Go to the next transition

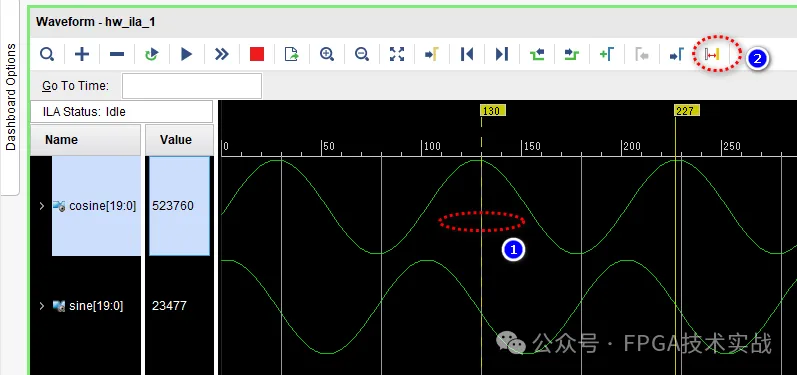tap(572, 54)
